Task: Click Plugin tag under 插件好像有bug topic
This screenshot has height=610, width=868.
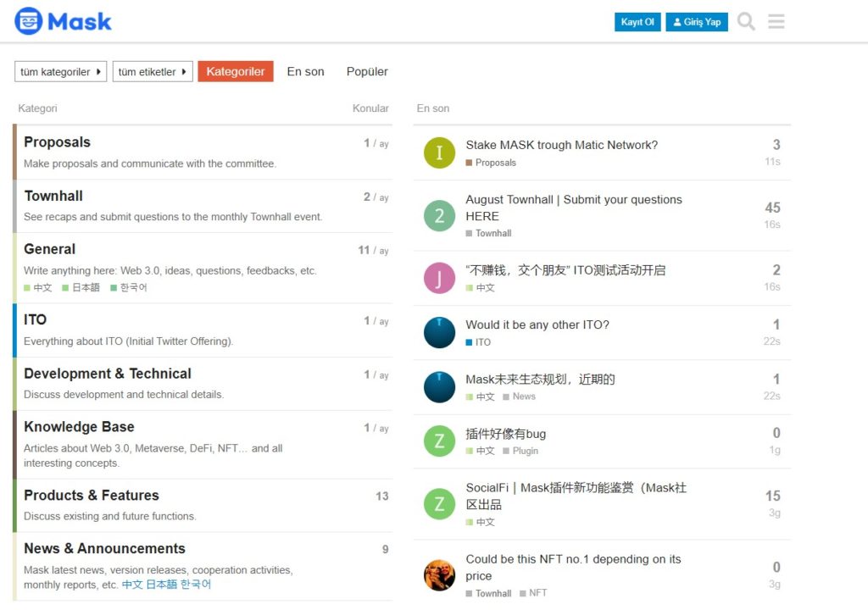Action: coord(520,451)
